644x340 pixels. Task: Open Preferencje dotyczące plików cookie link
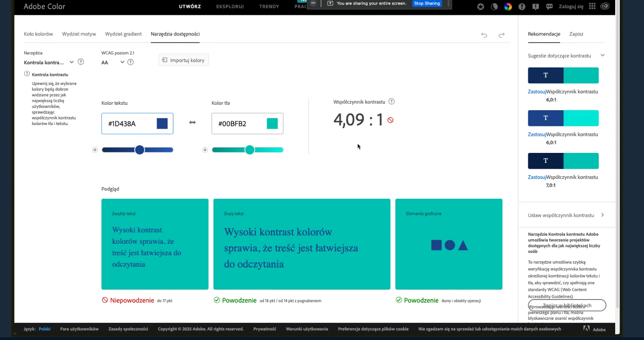(373, 329)
